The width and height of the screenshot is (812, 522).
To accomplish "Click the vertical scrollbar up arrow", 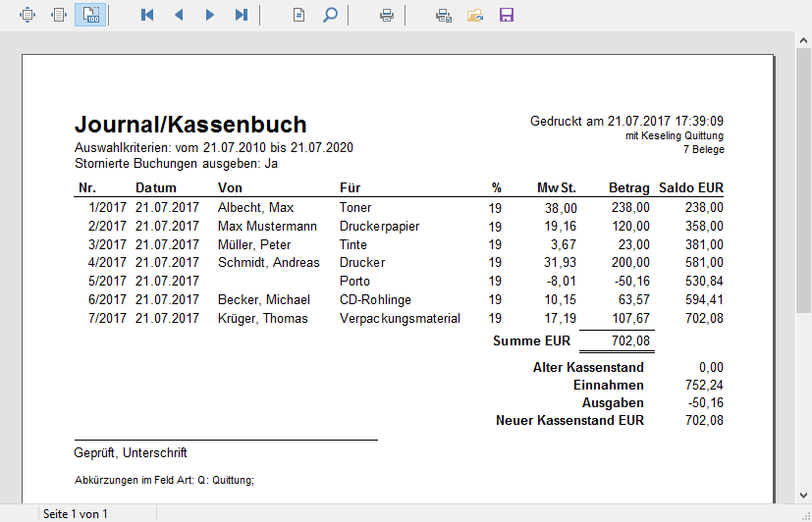I will [803, 39].
